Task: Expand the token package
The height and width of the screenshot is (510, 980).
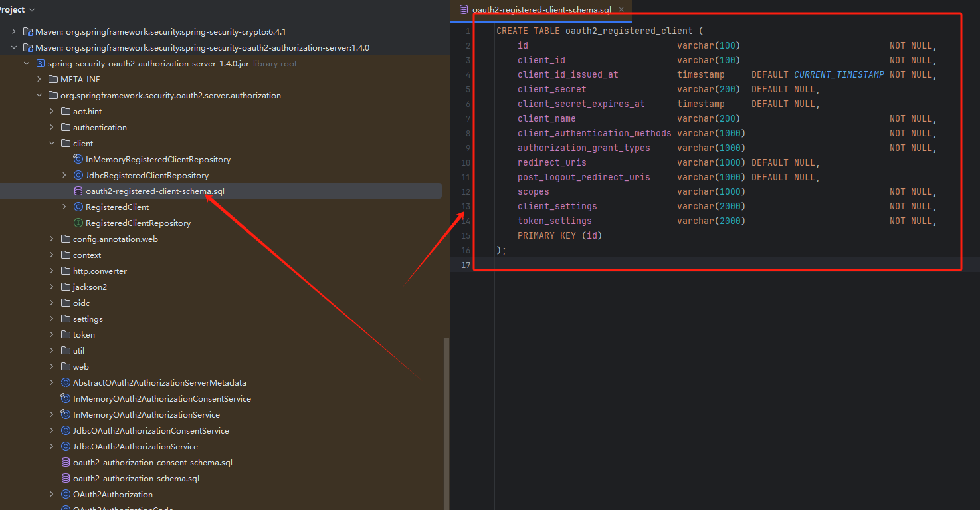Action: 52,334
